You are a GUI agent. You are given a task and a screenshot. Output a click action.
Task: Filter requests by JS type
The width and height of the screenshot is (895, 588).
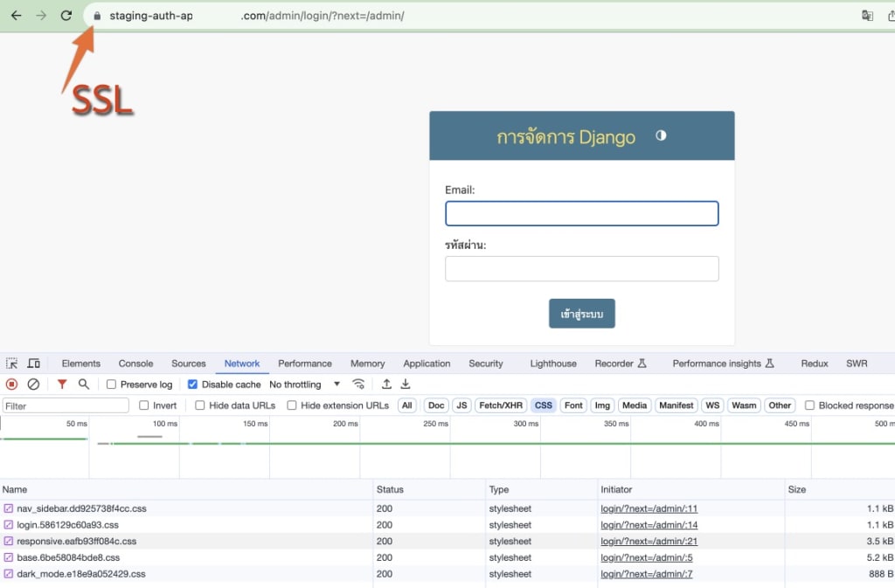point(461,405)
